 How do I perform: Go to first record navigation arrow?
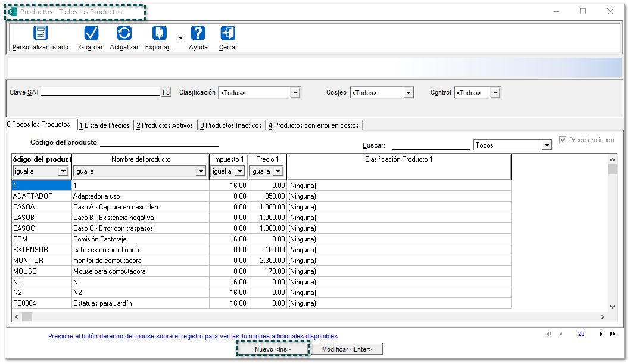548,334
